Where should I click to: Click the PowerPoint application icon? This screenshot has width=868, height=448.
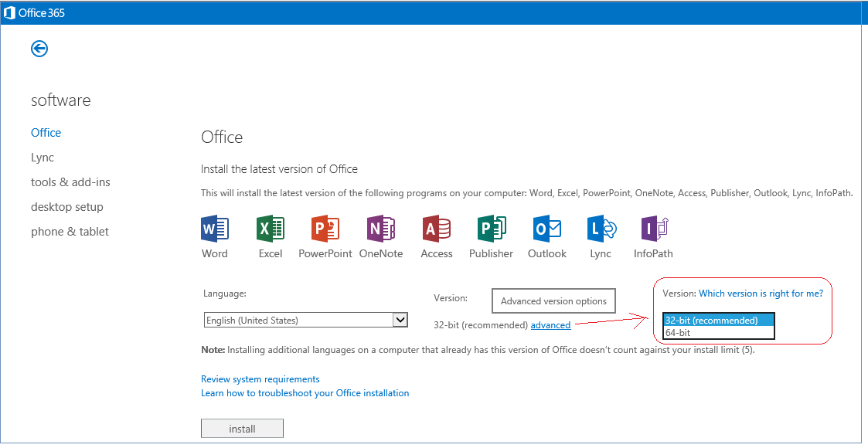[x=325, y=229]
